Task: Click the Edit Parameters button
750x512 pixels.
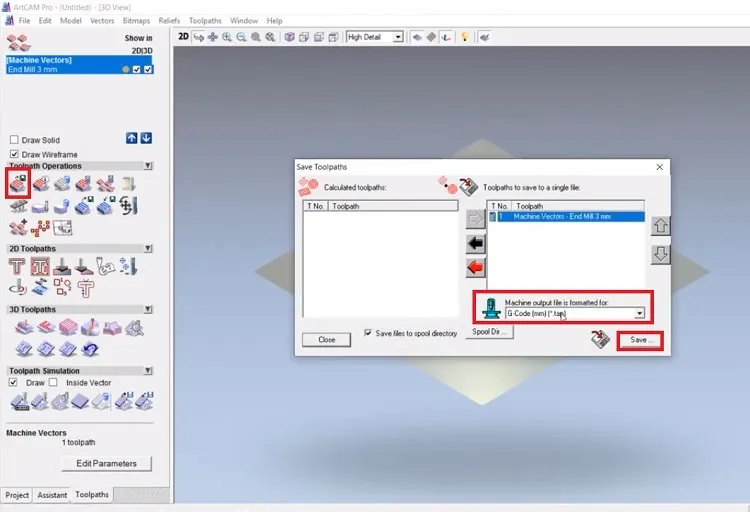Action: click(107, 463)
